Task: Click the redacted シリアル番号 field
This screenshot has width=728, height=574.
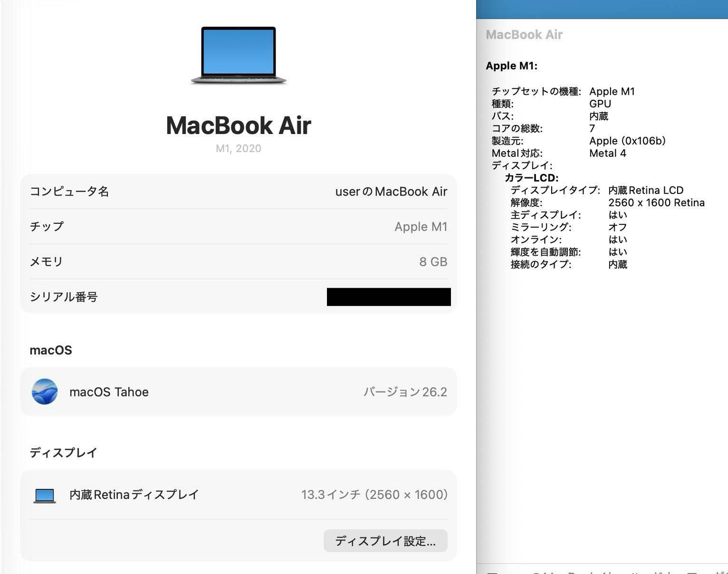Action: (x=388, y=297)
